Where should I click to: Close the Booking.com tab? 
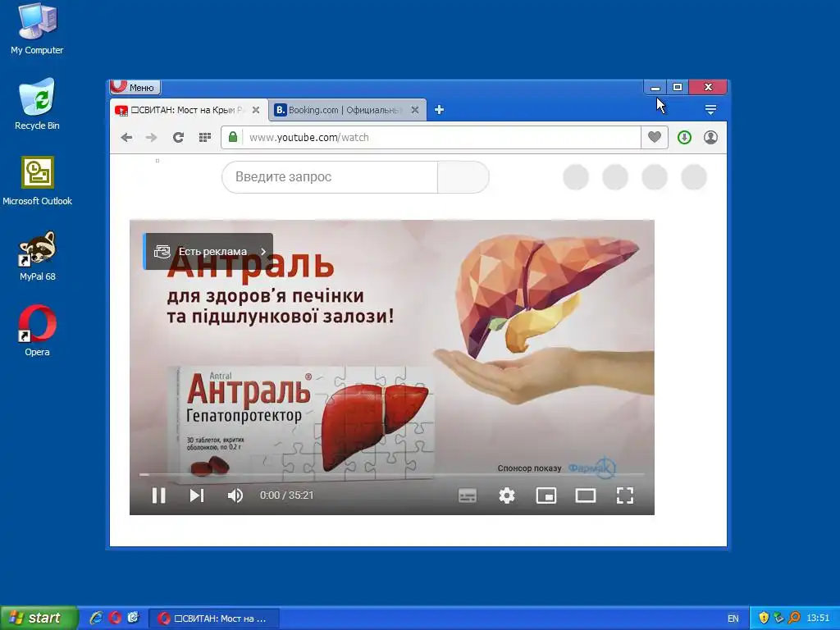(414, 110)
